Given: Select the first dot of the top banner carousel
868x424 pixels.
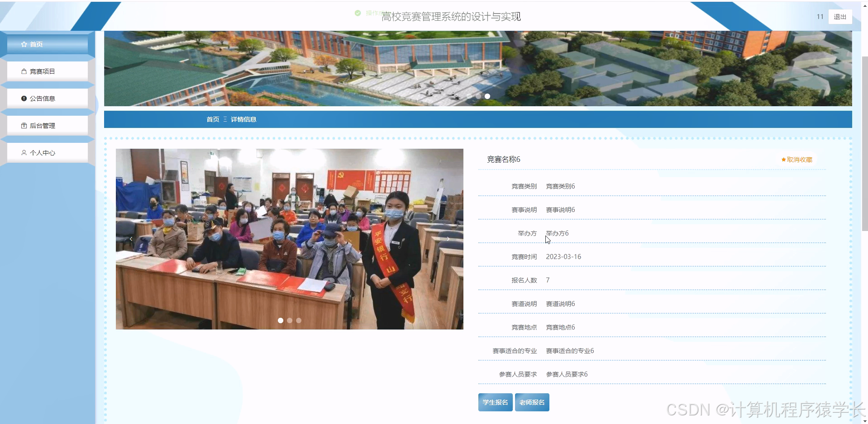Looking at the screenshot, I should [x=469, y=96].
